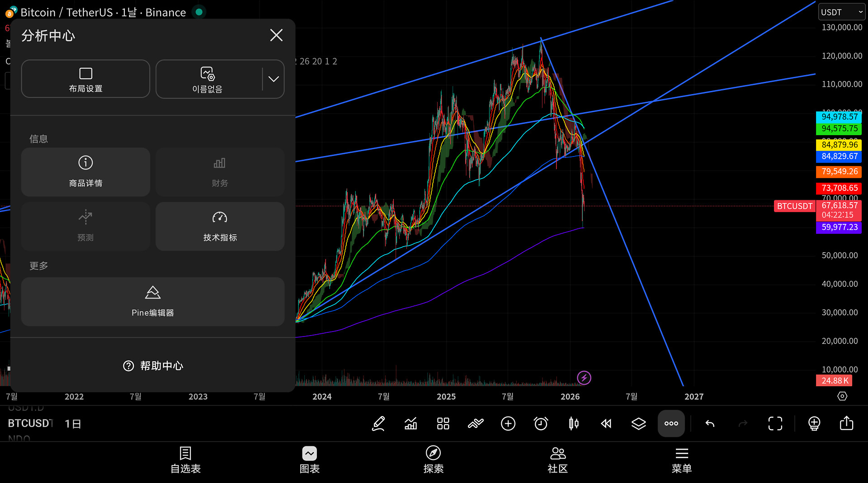This screenshot has height=483, width=868.
Task: Toggle the three-dots more menu button
Action: coord(671,424)
